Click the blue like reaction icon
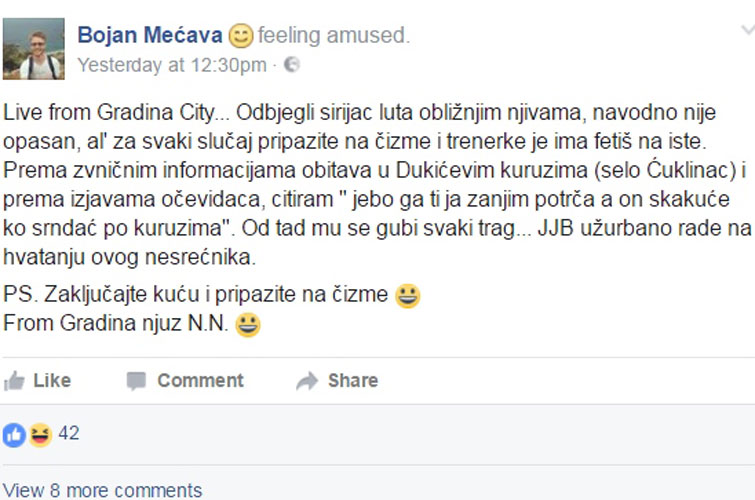The height and width of the screenshot is (500, 755). click(14, 435)
